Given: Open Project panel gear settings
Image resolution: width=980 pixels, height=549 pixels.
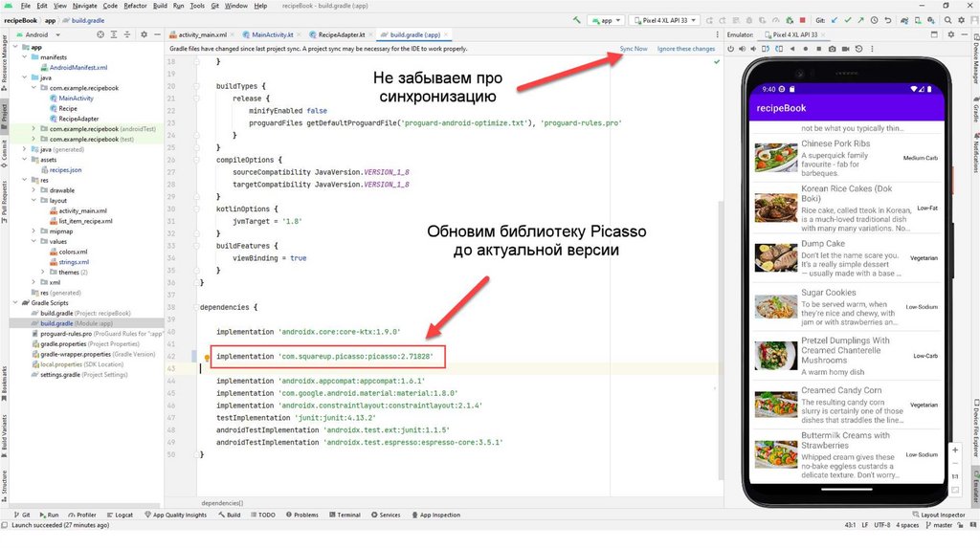Looking at the screenshot, I should tap(143, 34).
